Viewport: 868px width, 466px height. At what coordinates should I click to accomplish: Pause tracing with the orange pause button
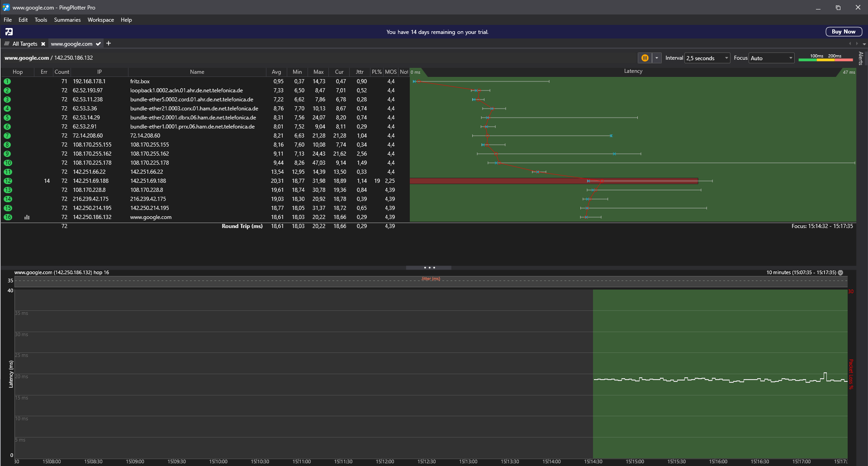pos(645,58)
